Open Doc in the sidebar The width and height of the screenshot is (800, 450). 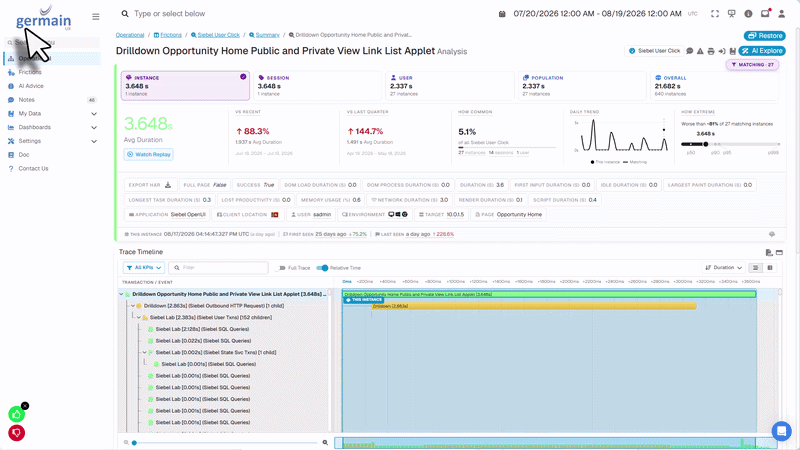click(23, 155)
